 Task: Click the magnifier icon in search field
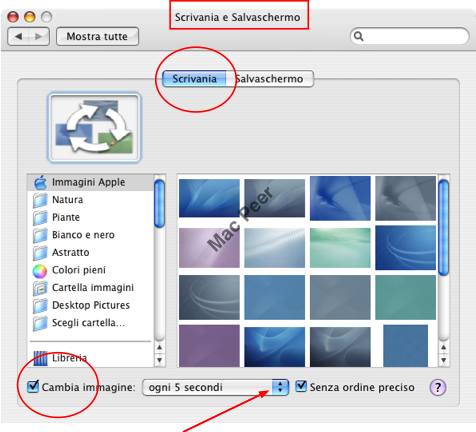tap(359, 36)
